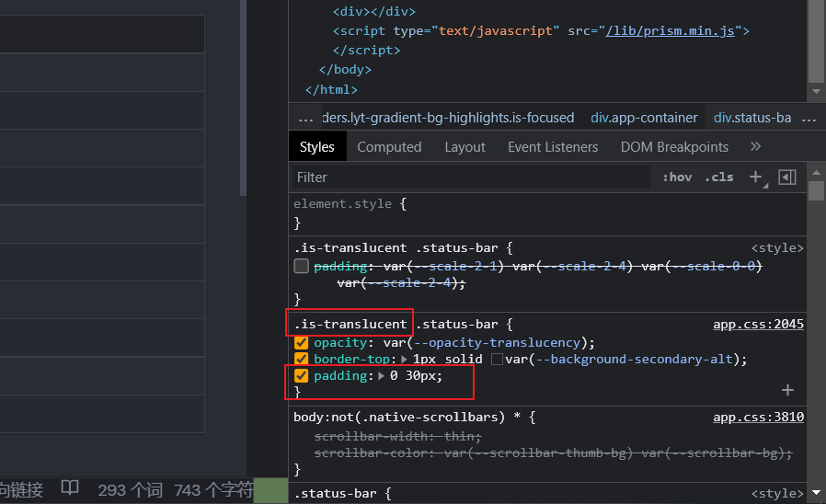Add a new style rule plus icon
The width and height of the screenshot is (826, 504).
pos(756,178)
